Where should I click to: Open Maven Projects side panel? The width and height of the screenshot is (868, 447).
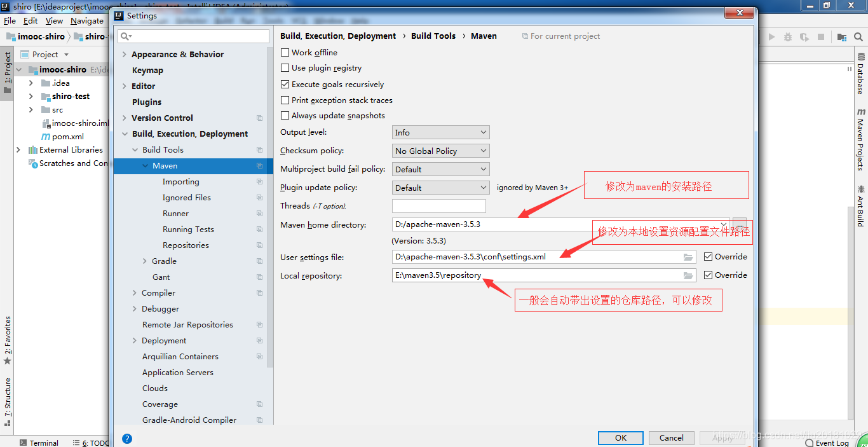point(860,139)
